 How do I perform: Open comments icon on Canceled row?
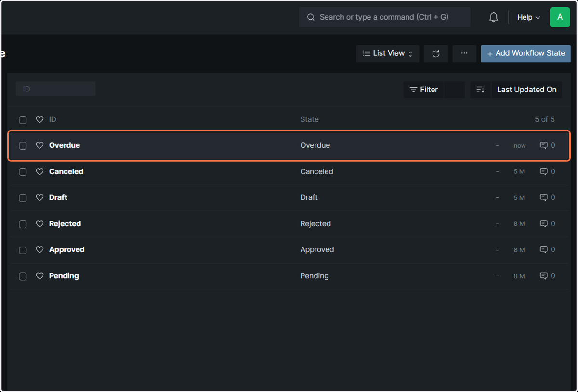pos(543,171)
